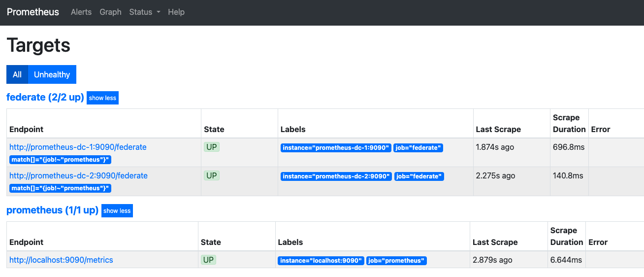This screenshot has width=644, height=277.
Task: Click job="federate" label in prometheus-dc-2 row
Action: [x=419, y=176]
